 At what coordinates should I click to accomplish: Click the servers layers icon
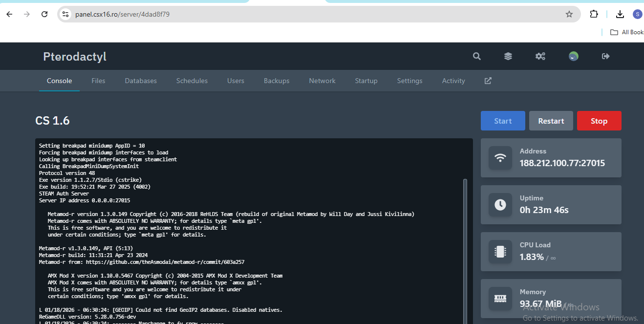(508, 56)
